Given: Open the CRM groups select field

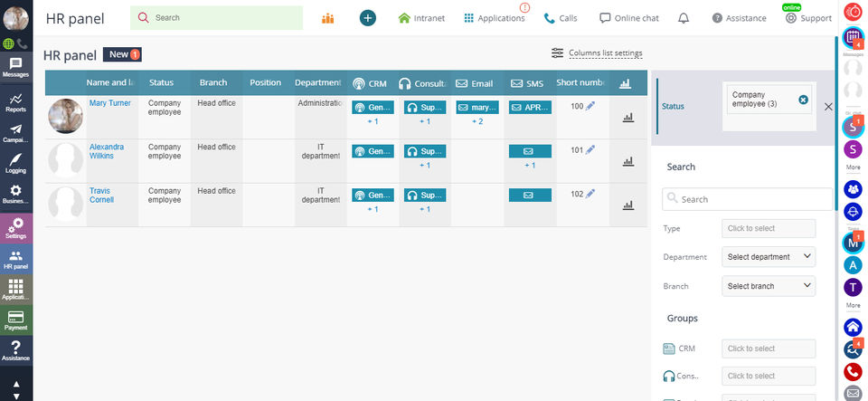Looking at the screenshot, I should [769, 348].
